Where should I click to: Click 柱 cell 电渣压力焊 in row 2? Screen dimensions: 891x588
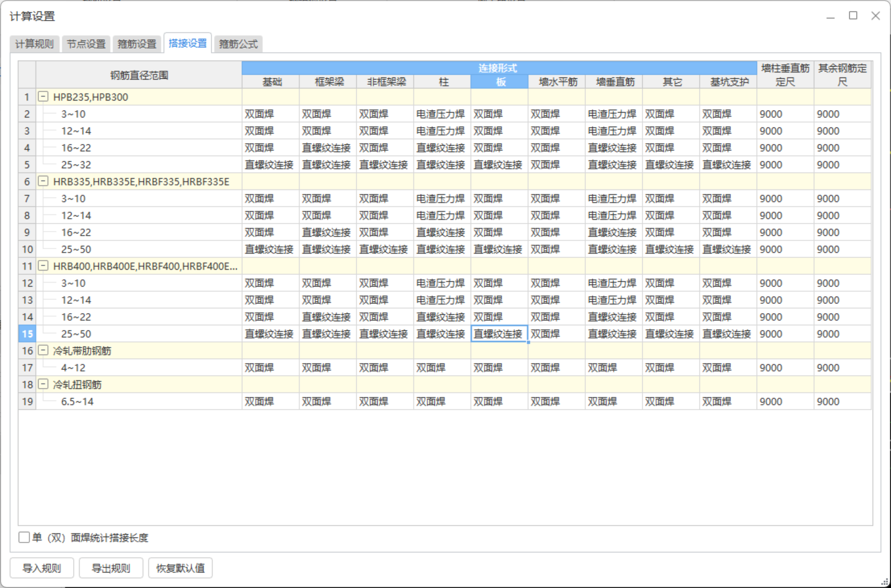tap(443, 114)
